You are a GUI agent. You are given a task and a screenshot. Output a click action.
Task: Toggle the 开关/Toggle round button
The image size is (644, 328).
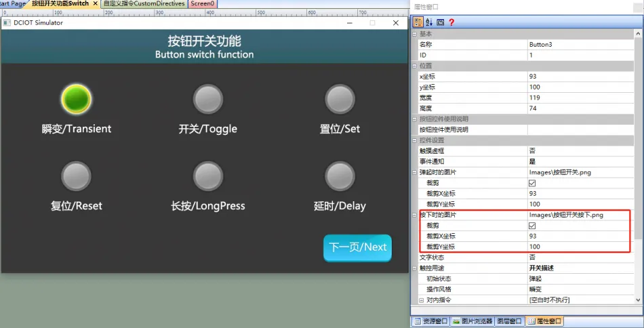(208, 99)
